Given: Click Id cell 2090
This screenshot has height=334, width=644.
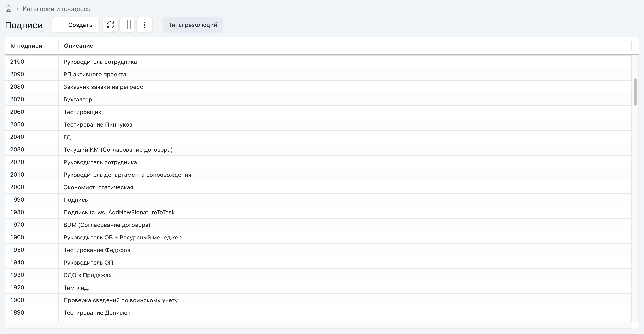Looking at the screenshot, I should click(32, 74).
